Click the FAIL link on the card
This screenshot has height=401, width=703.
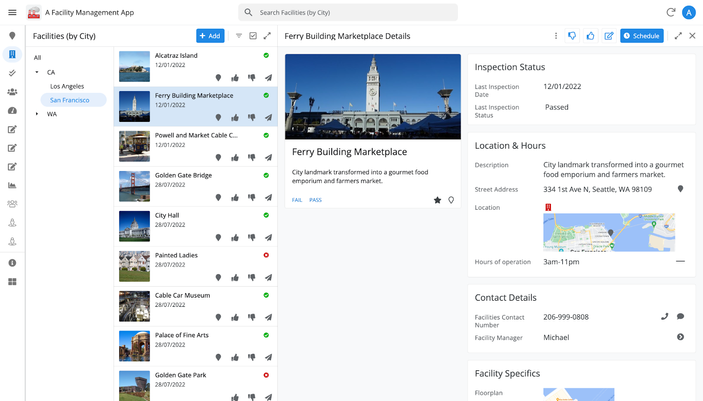[297, 200]
